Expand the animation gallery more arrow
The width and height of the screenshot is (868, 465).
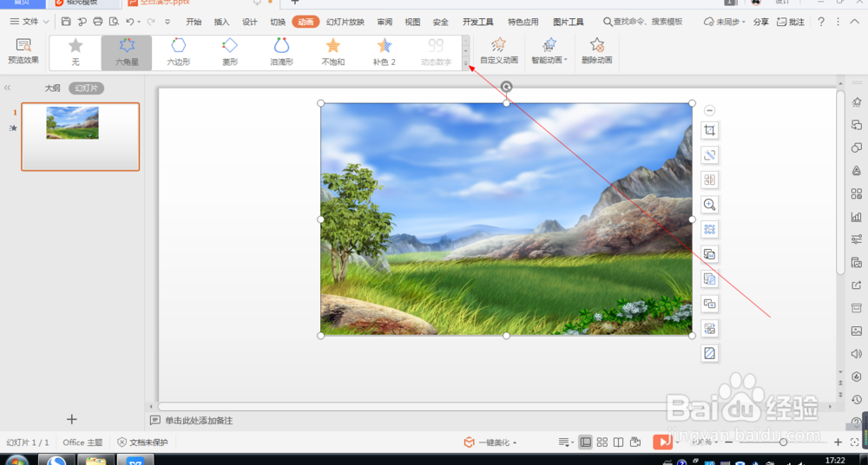(x=465, y=65)
